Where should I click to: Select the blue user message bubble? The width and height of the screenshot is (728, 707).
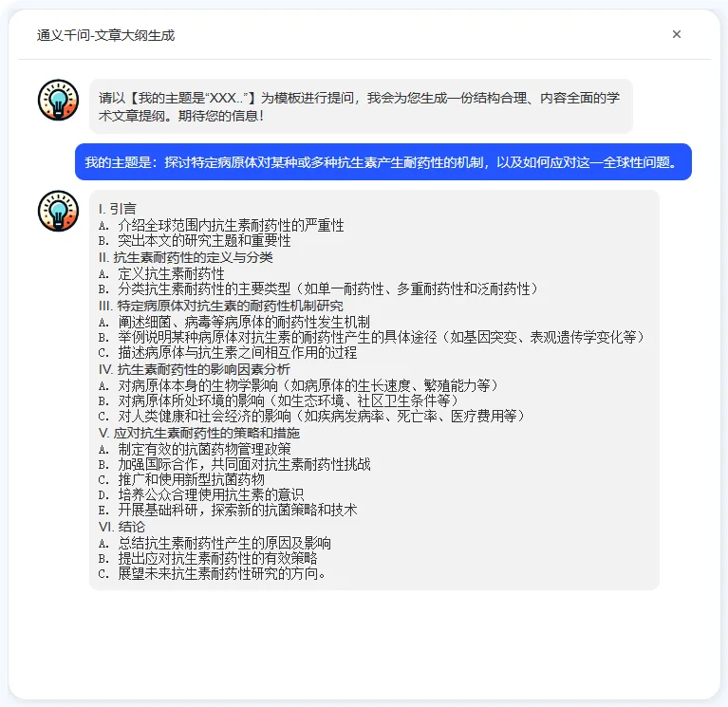(383, 162)
